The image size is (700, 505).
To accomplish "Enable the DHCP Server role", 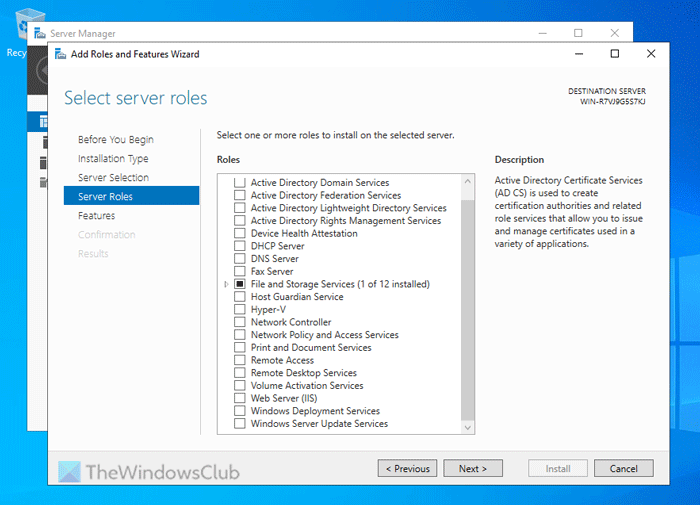I will 240,246.
